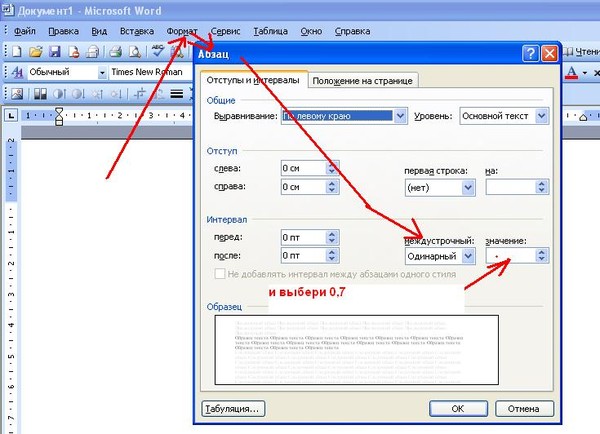This screenshot has height=434, width=600.
Task: Click Insert Picture icon on Picture toolbar
Action: click(x=17, y=94)
